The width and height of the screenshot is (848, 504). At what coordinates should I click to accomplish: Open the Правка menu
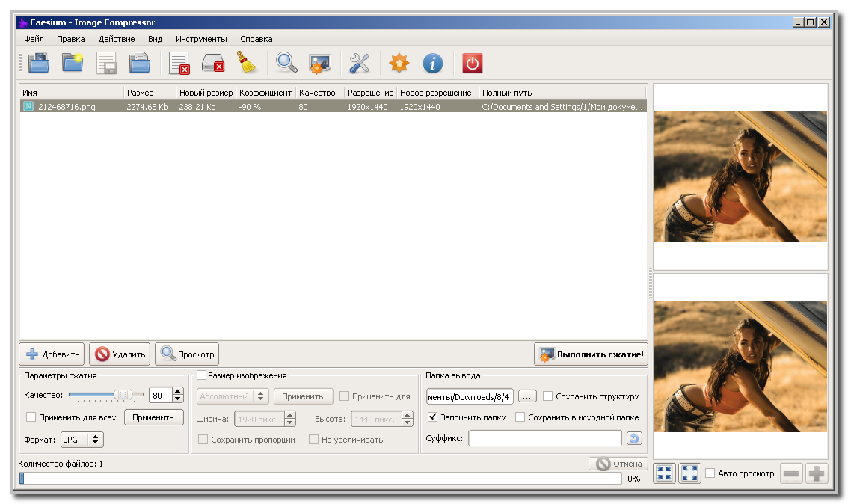tap(71, 39)
